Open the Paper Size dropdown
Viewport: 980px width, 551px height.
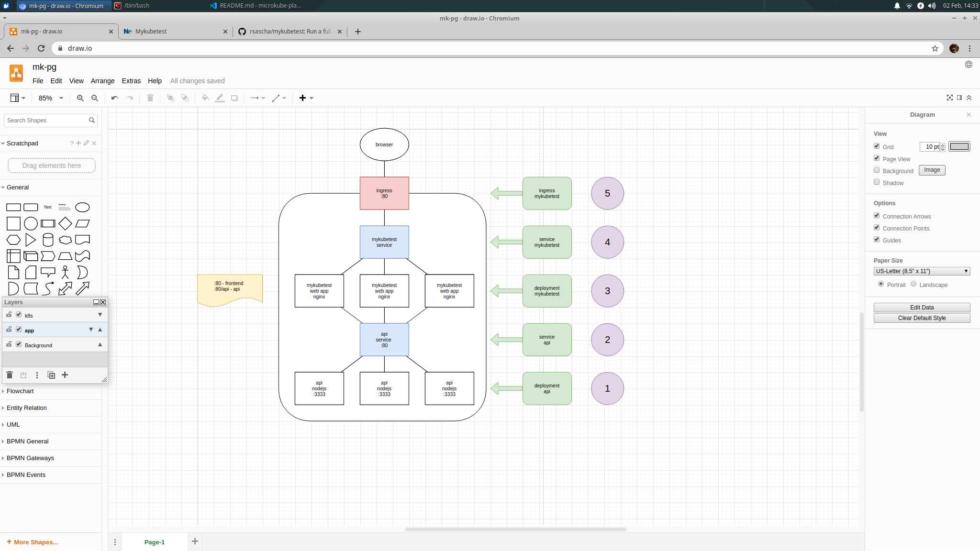922,271
